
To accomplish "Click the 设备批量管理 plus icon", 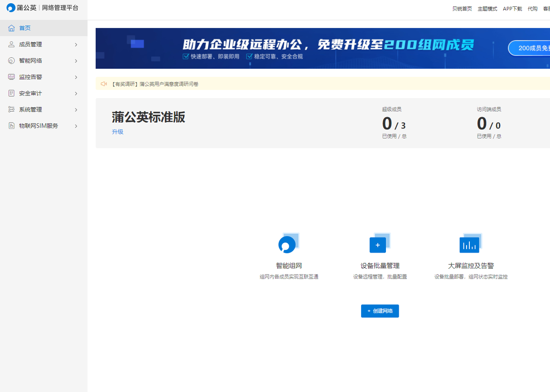I will 379,243.
